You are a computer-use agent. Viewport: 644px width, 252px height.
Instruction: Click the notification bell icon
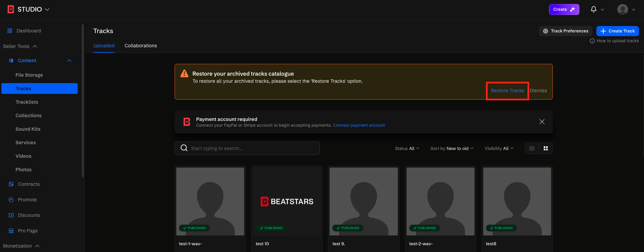[x=593, y=9]
